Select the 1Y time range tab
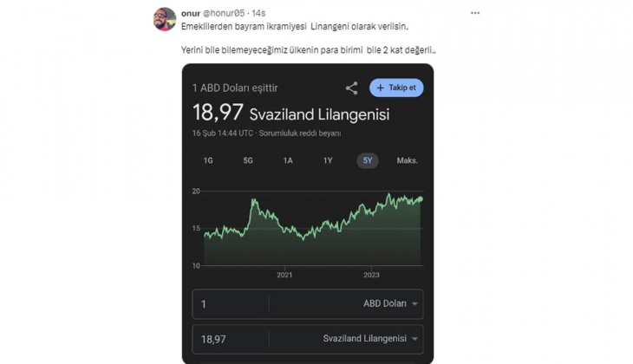Image resolution: width=633 pixels, height=364 pixels. [x=328, y=160]
